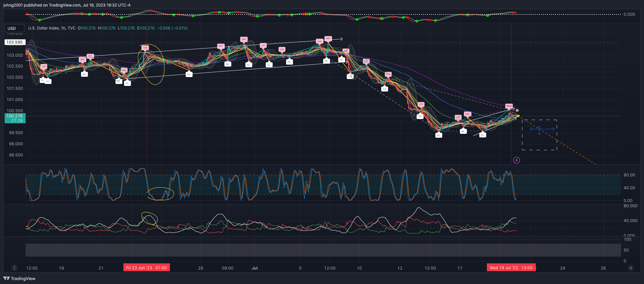
Task: Click 80.00 on the stochastic pane scale
Action: coord(629,175)
